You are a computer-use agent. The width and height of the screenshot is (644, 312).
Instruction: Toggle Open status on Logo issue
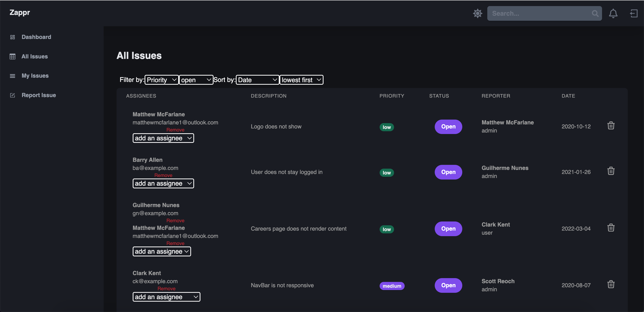[448, 127]
